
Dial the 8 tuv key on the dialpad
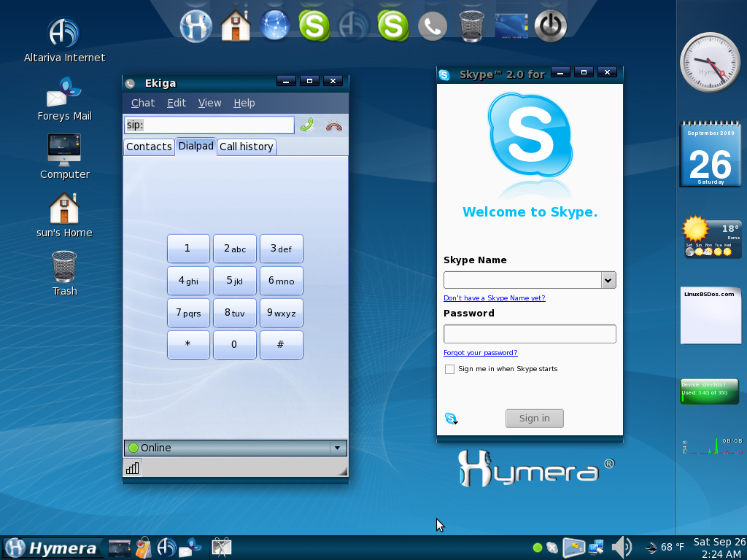(234, 313)
